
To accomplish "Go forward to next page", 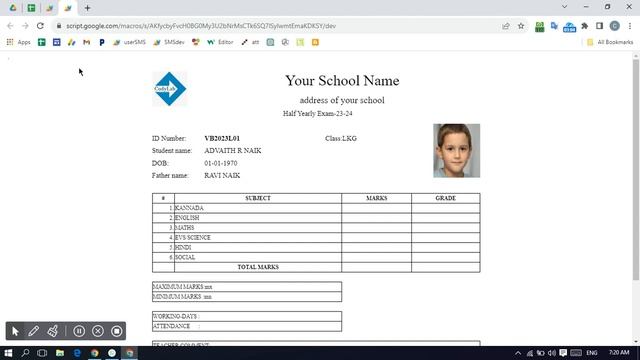I will [x=25, y=26].
